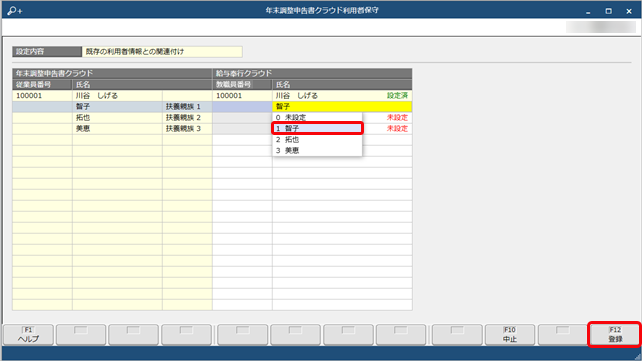Select '1 智子' in the dropdown list
Image resolution: width=642 pixels, height=361 pixels.
(x=317, y=129)
